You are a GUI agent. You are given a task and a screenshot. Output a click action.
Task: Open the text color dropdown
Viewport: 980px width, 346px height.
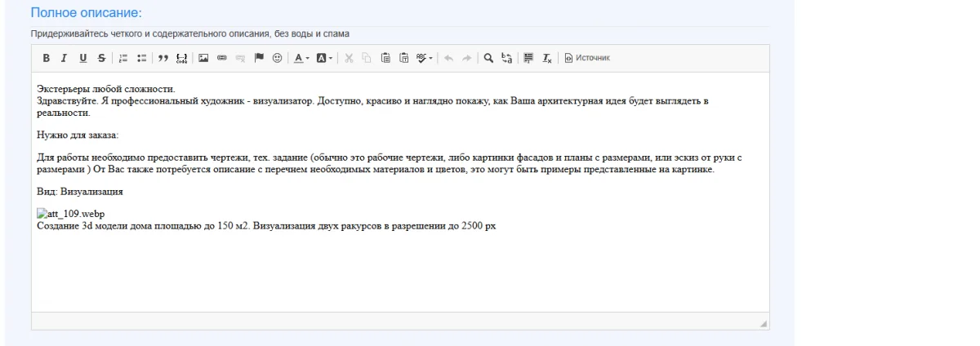[301, 58]
